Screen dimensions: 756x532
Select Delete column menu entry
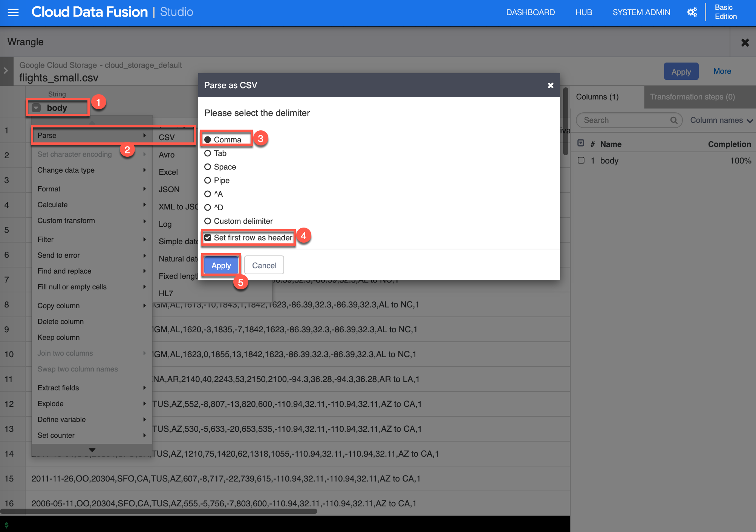pyautogui.click(x=61, y=322)
